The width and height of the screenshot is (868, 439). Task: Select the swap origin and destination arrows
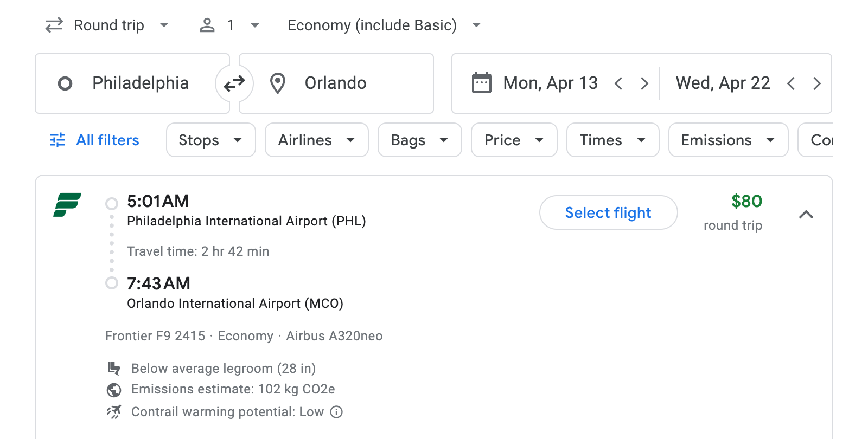[x=234, y=83]
